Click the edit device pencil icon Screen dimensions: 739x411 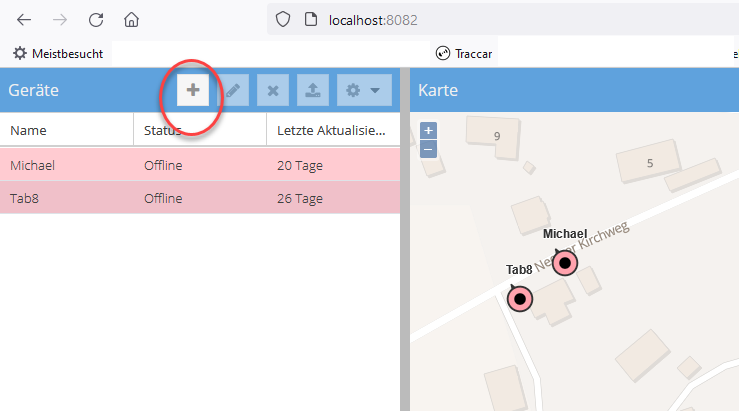point(232,90)
